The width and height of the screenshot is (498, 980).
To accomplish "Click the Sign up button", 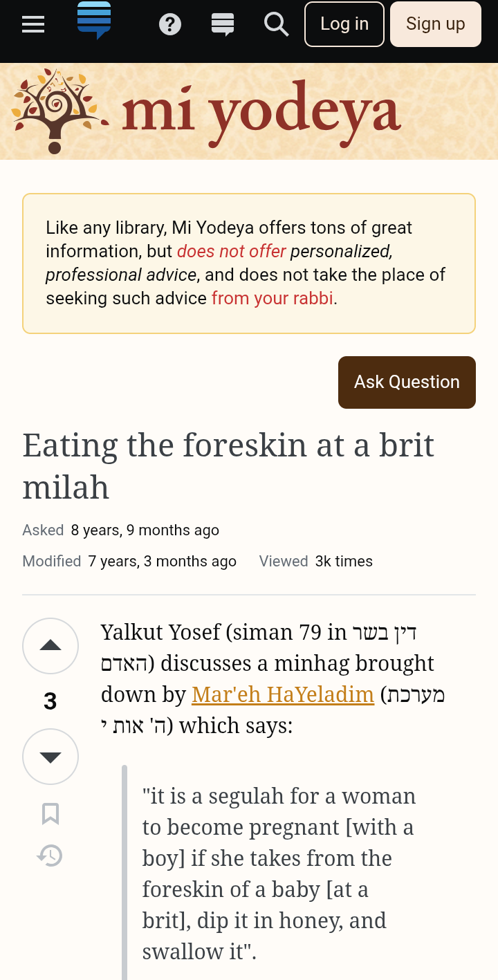I will pyautogui.click(x=436, y=24).
